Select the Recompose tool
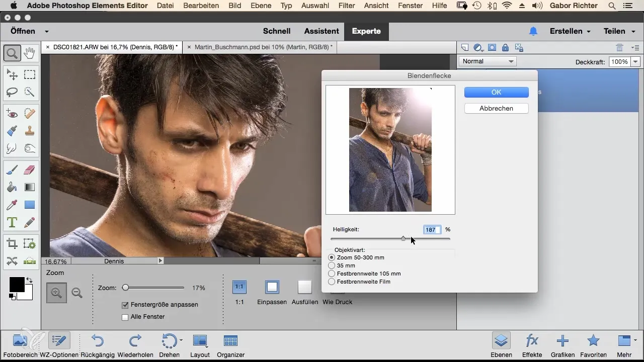 tap(30, 244)
